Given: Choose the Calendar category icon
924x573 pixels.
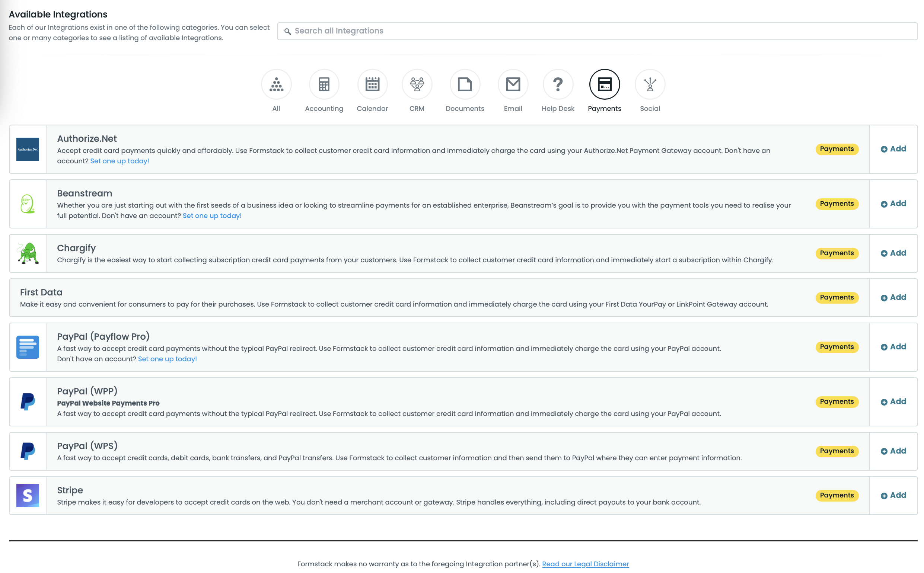Looking at the screenshot, I should 372,84.
